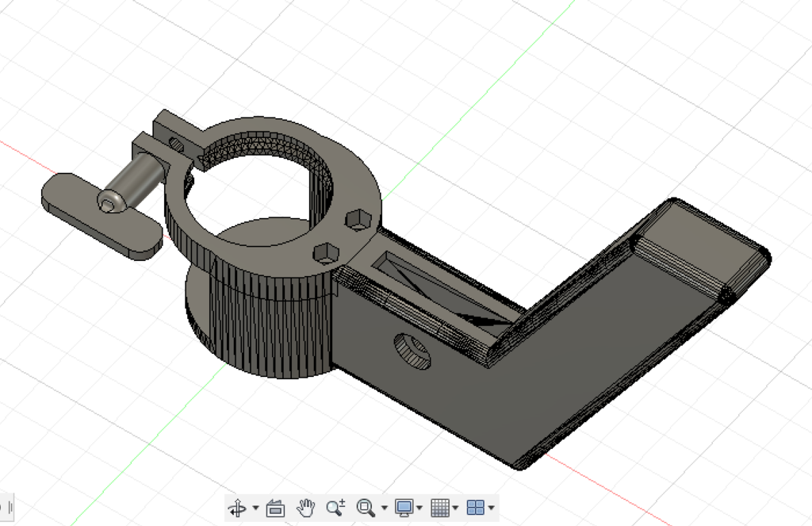
Task: Activate the Zoom plus-minus magnifier tool
Action: coord(335,508)
